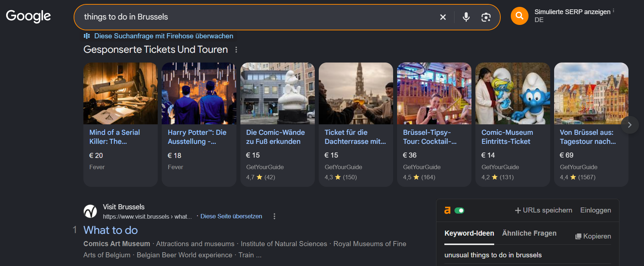Image resolution: width=644 pixels, height=266 pixels.
Task: Click the Visit Brussels site name
Action: pyautogui.click(x=124, y=207)
